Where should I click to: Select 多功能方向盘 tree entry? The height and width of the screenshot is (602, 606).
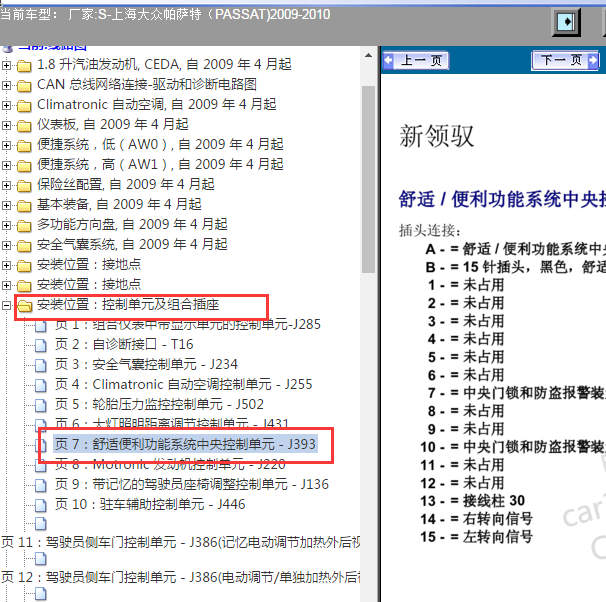point(132,224)
